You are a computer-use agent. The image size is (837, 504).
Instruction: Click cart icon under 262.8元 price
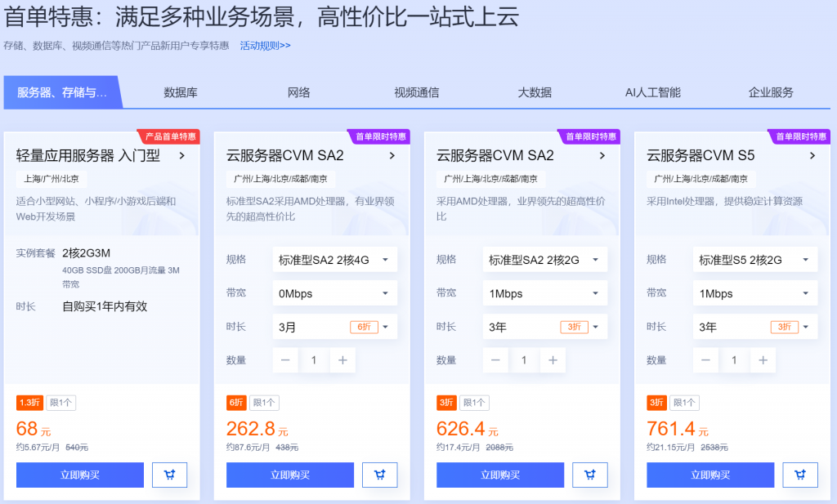(x=379, y=475)
